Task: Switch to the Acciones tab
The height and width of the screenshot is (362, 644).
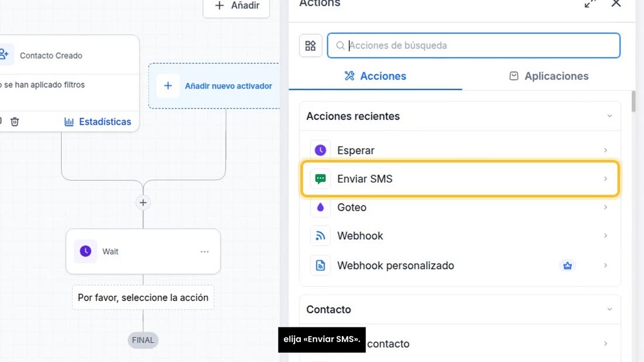Action: tap(375, 76)
